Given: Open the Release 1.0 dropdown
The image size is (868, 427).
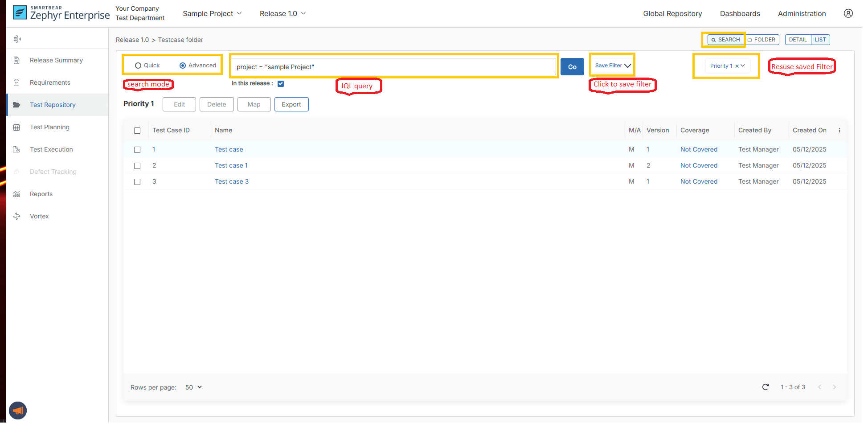Looking at the screenshot, I should [283, 14].
